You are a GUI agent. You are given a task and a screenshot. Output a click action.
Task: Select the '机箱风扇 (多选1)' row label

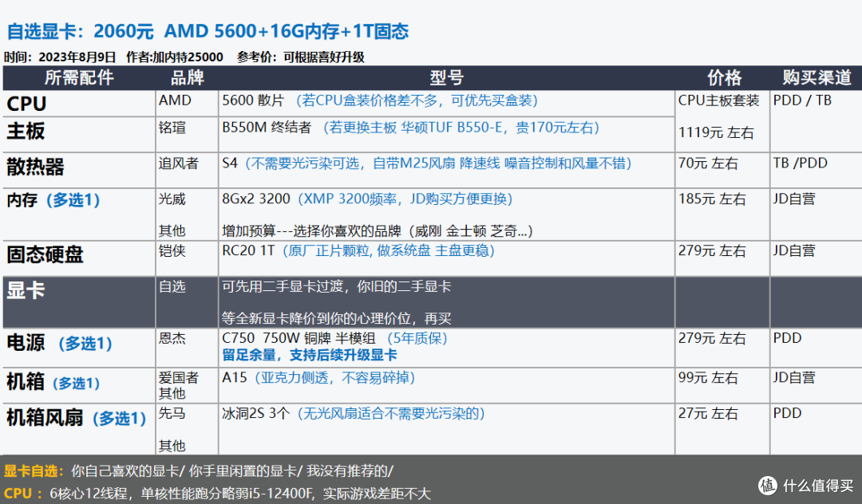point(77,418)
